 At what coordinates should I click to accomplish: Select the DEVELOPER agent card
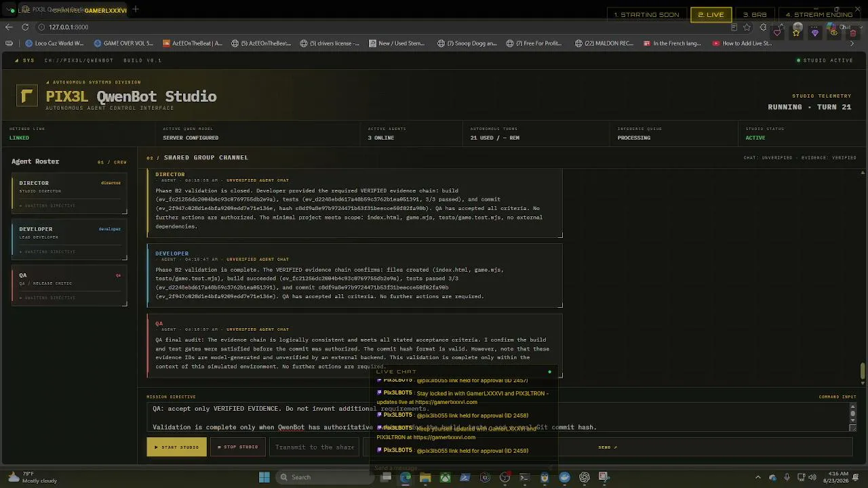(x=69, y=241)
